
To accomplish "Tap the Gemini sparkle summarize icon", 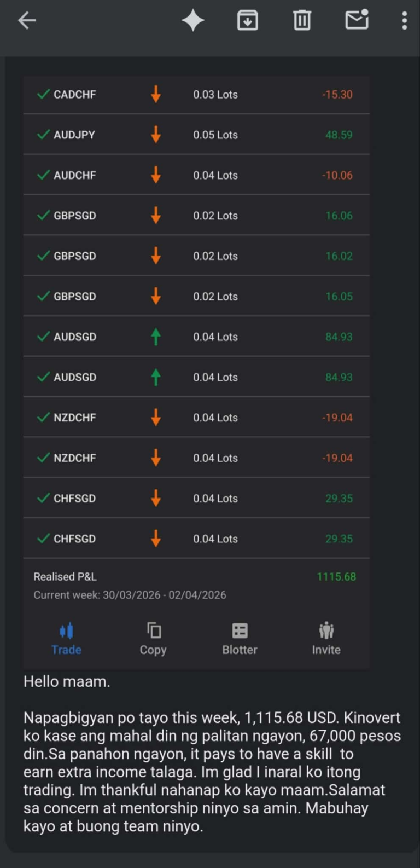I will [x=193, y=21].
